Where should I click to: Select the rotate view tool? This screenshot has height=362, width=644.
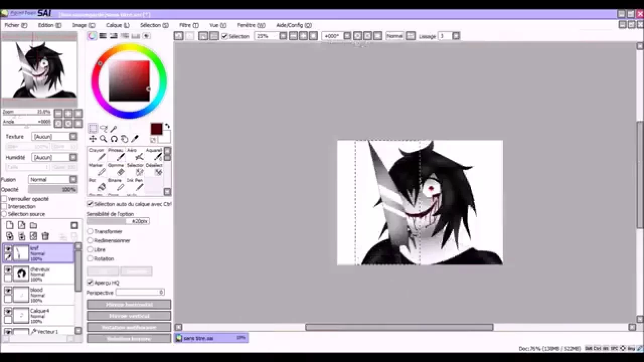(x=114, y=139)
